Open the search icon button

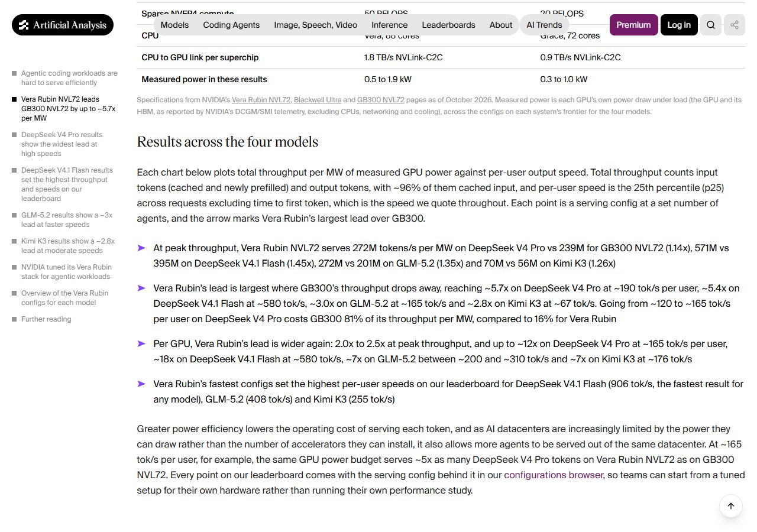tap(711, 25)
